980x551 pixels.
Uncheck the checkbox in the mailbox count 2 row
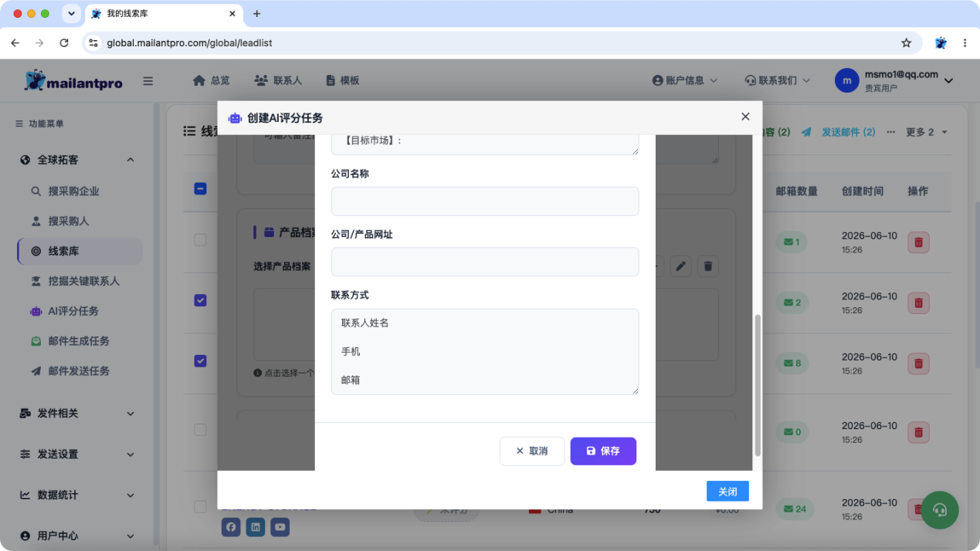(200, 300)
